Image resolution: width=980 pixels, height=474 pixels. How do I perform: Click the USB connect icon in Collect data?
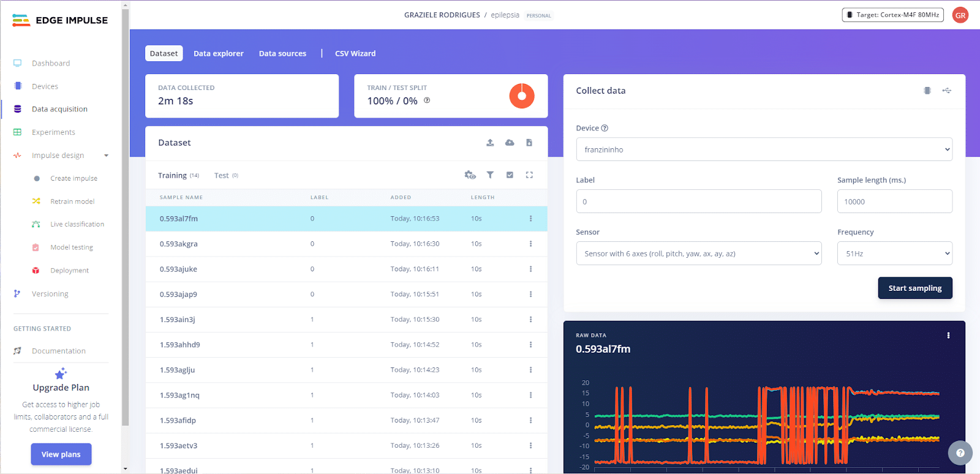click(x=947, y=91)
